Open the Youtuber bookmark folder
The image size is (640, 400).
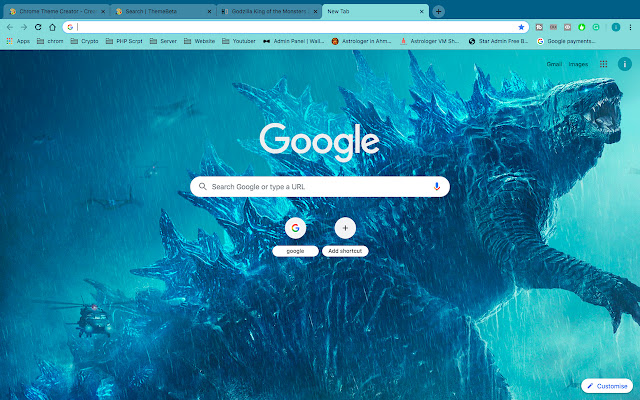pos(239,41)
